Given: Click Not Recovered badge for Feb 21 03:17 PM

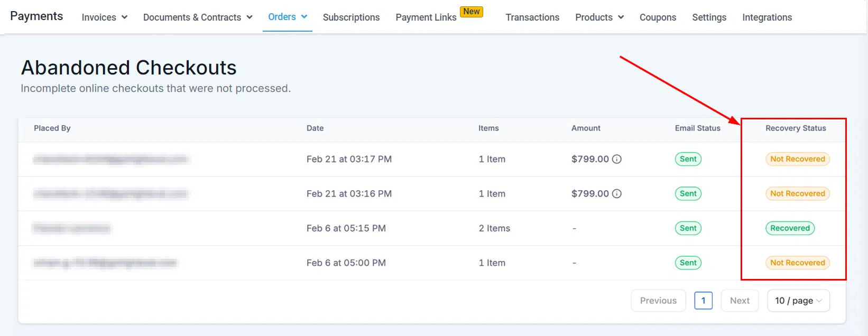Looking at the screenshot, I should point(798,159).
